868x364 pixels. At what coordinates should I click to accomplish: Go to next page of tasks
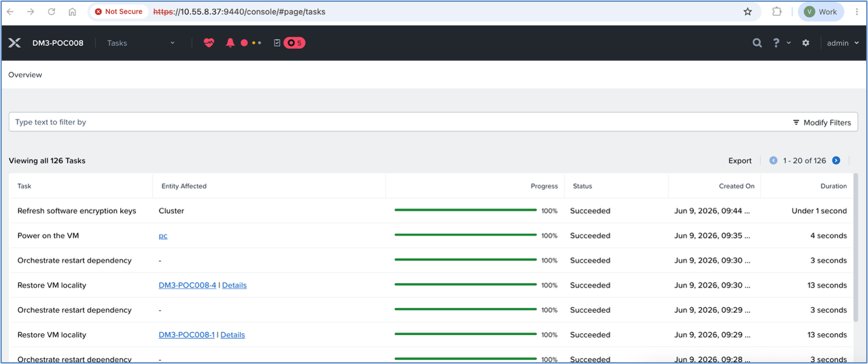[x=836, y=161]
